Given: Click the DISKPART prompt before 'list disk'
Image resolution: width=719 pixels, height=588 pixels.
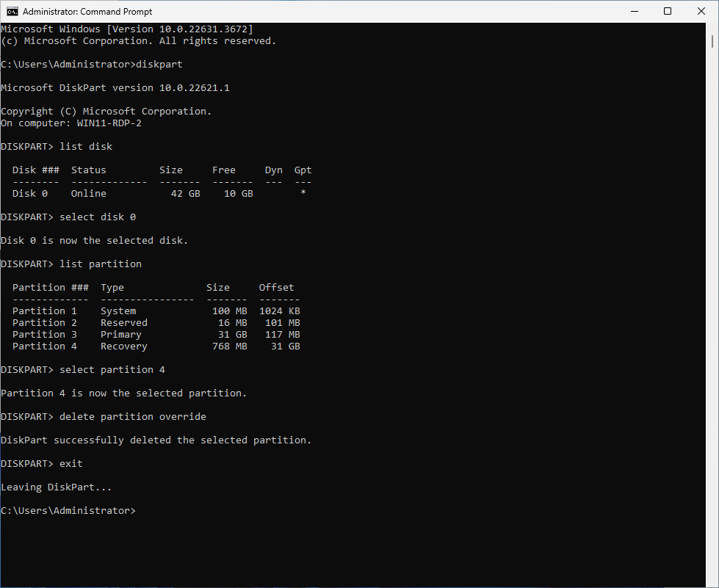Looking at the screenshot, I should pyautogui.click(x=26, y=146).
